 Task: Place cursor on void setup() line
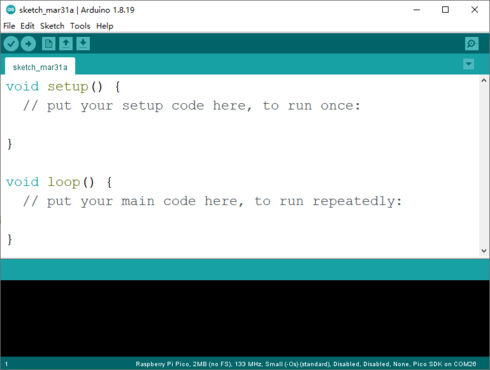(x=63, y=87)
